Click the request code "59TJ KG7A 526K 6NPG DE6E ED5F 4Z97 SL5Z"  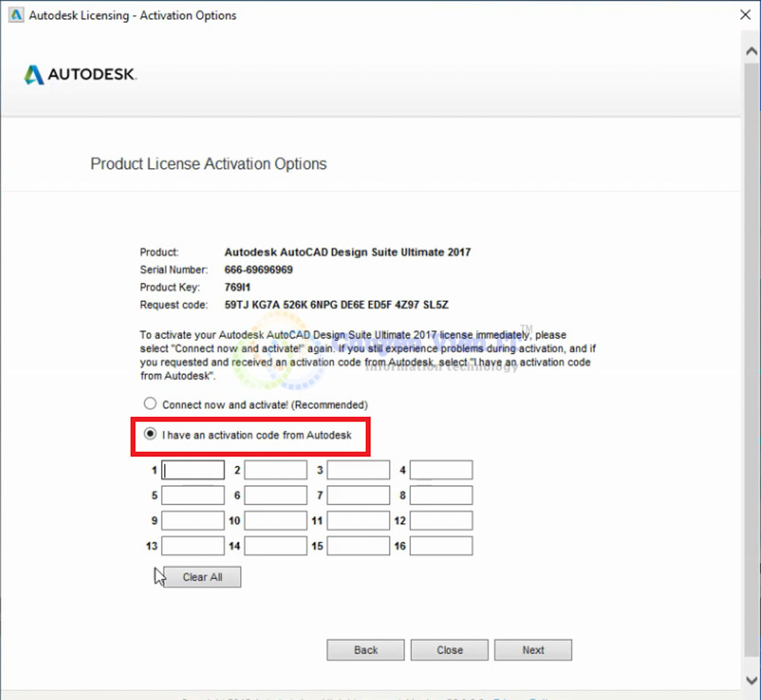tap(336, 304)
